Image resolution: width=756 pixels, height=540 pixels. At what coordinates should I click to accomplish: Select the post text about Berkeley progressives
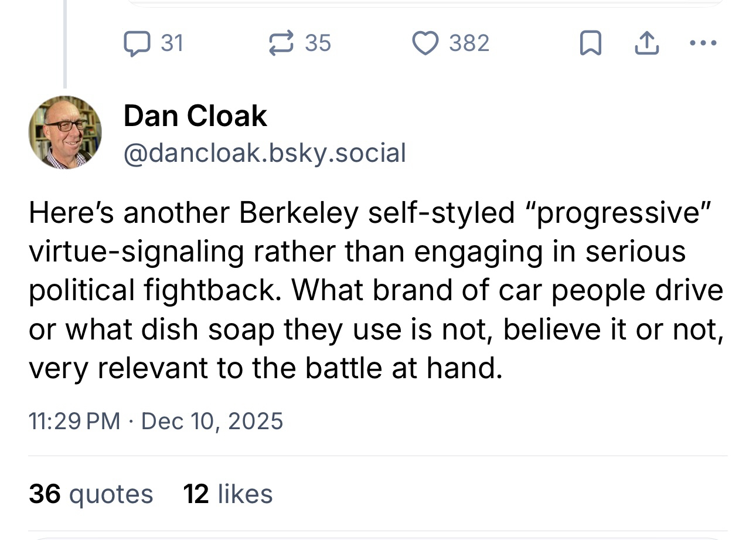(x=375, y=290)
